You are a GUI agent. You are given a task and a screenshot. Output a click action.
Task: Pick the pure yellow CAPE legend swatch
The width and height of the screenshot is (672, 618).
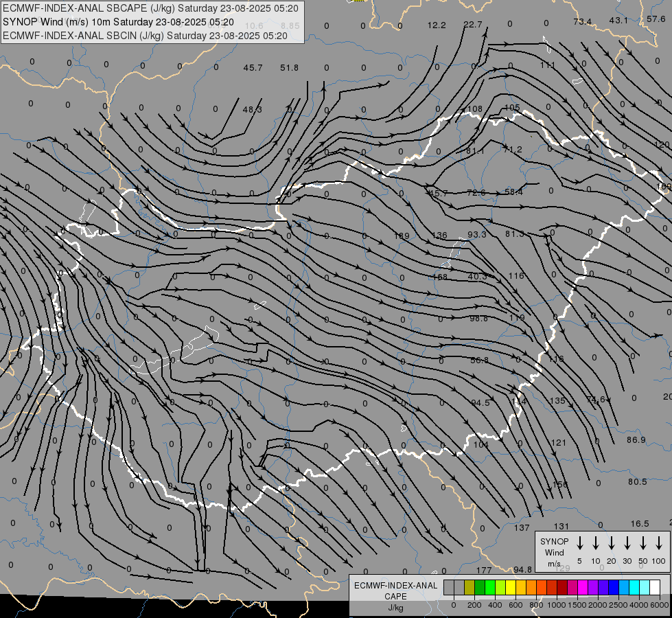511,588
